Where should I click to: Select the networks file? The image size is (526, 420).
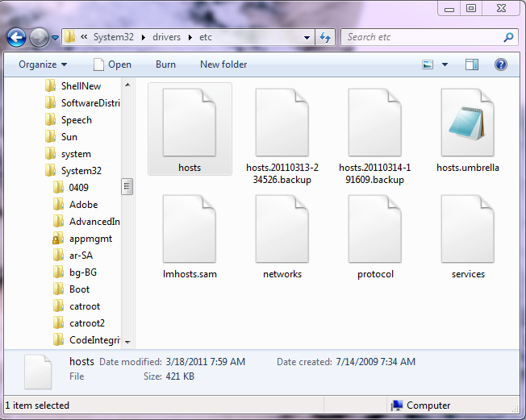(282, 237)
